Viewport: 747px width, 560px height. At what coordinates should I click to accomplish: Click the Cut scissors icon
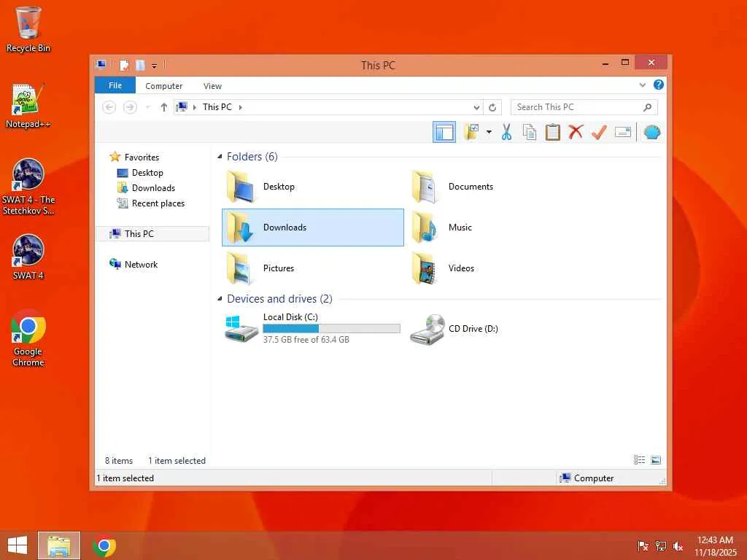point(506,133)
